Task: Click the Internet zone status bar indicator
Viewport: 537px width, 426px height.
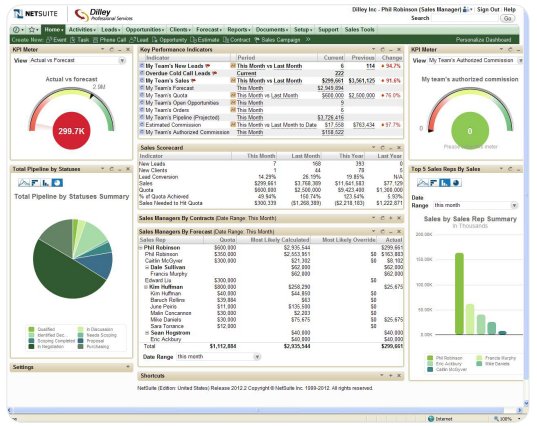Action: [x=440, y=419]
